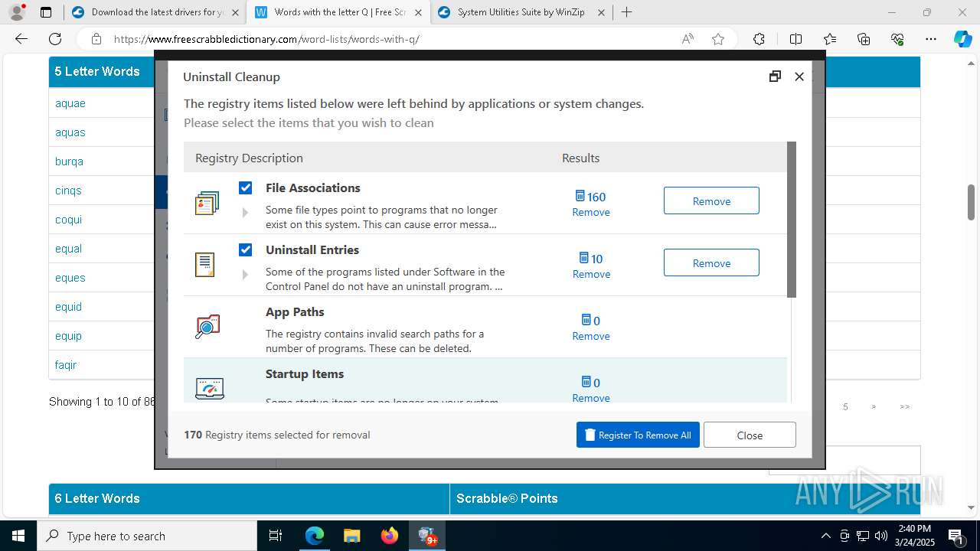980x551 pixels.
Task: Expand the File Associations details arrow
Action: [245, 213]
